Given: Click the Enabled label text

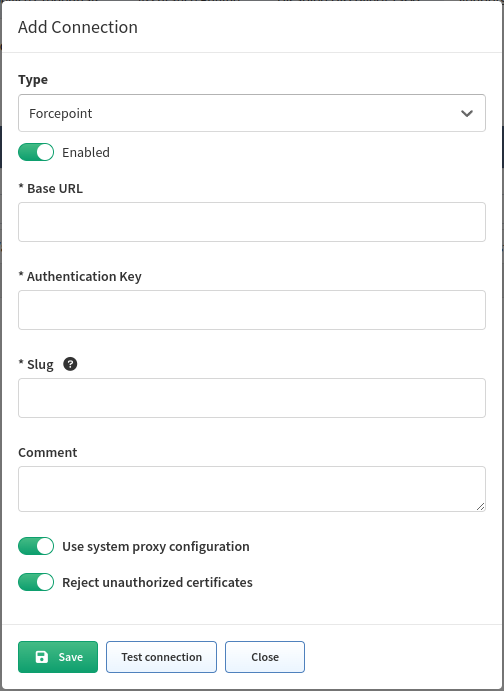Looking at the screenshot, I should pyautogui.click(x=86, y=152).
